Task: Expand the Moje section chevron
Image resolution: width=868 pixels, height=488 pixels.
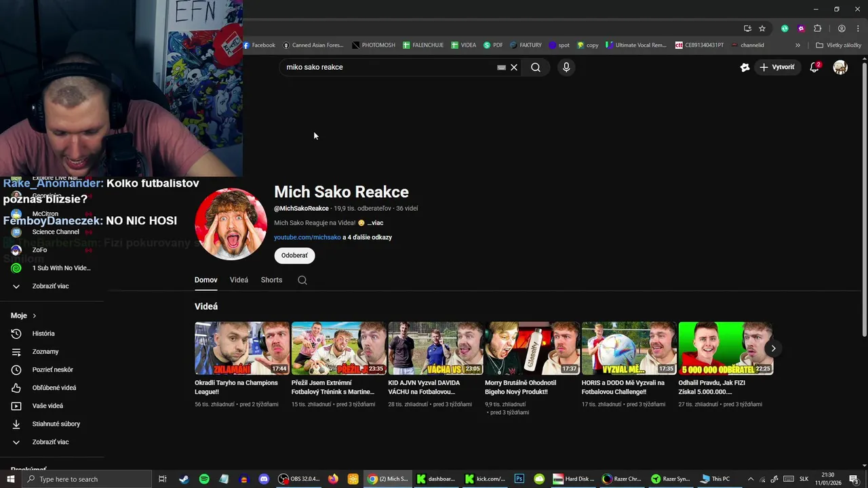Action: [x=35, y=316]
